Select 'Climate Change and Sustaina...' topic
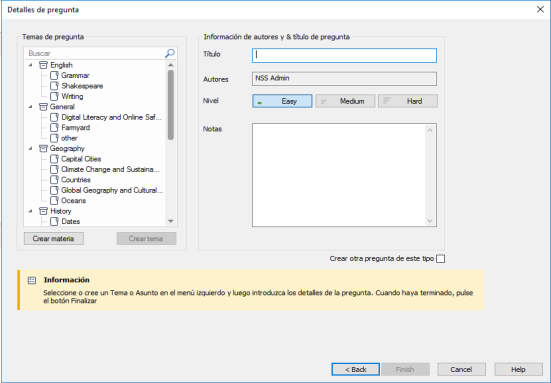Image resolution: width=551 pixels, height=383 pixels. [x=110, y=169]
